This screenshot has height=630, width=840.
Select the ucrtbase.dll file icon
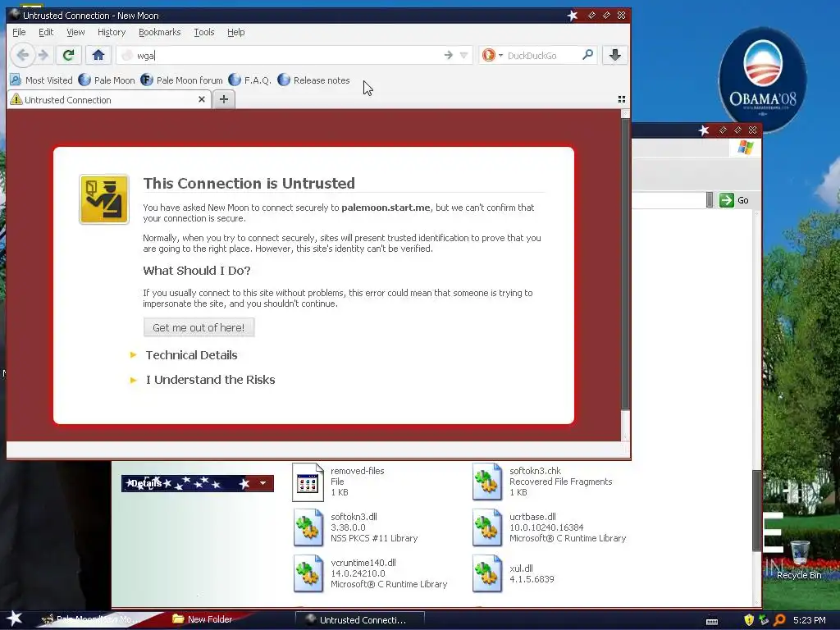click(x=487, y=527)
